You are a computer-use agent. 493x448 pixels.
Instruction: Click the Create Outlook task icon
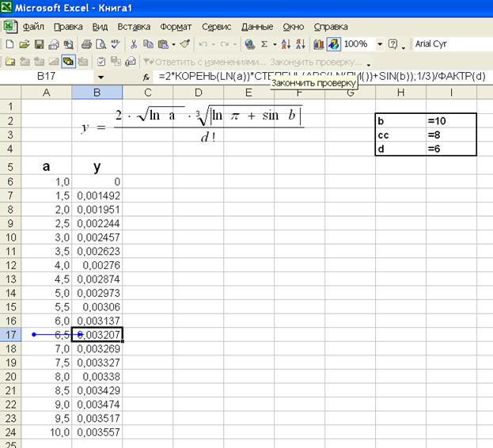[101, 62]
